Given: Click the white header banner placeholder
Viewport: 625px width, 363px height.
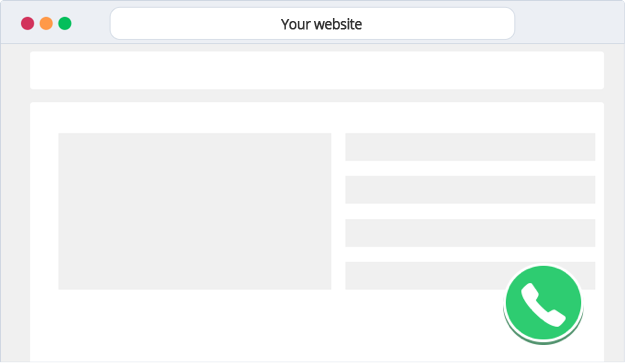Looking at the screenshot, I should point(317,70).
